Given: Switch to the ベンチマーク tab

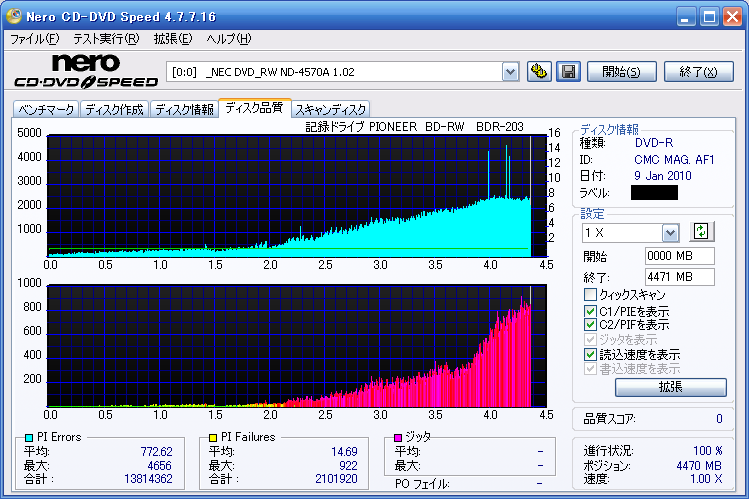Looking at the screenshot, I should coord(46,110).
